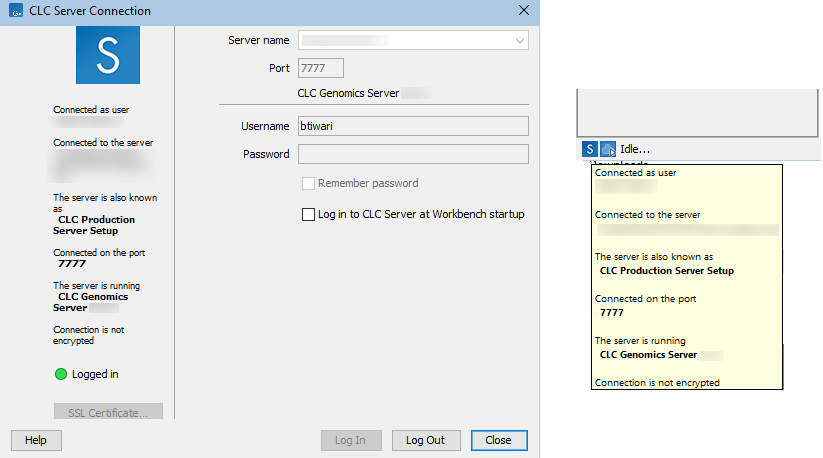Image resolution: width=823 pixels, height=458 pixels.
Task: Toggle the Remember password checkbox
Action: (x=308, y=183)
